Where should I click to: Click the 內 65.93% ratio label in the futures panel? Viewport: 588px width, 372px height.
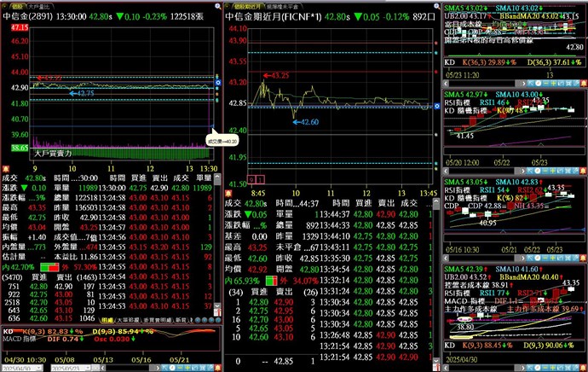point(242,281)
